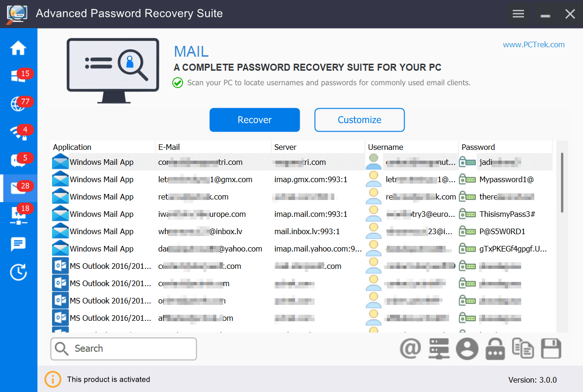Click the @ email icon in bottom toolbar
Image resolution: width=583 pixels, height=392 pixels.
point(410,349)
